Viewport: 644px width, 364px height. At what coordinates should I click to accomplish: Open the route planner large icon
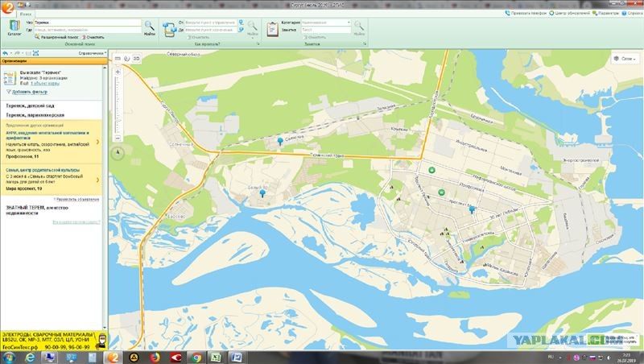pos(169,29)
